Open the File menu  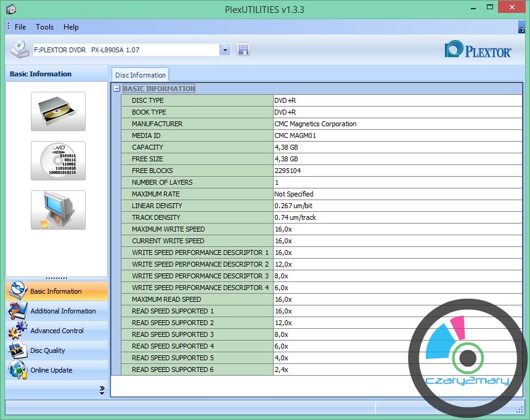point(20,27)
